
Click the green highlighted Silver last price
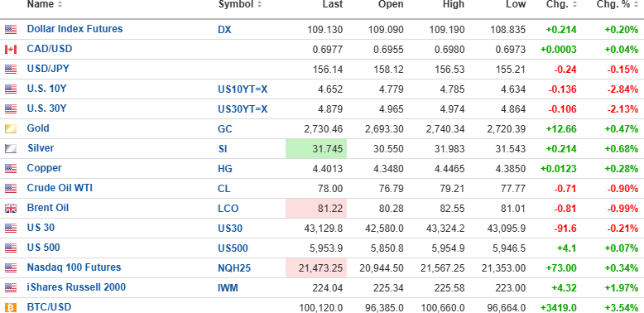[316, 149]
